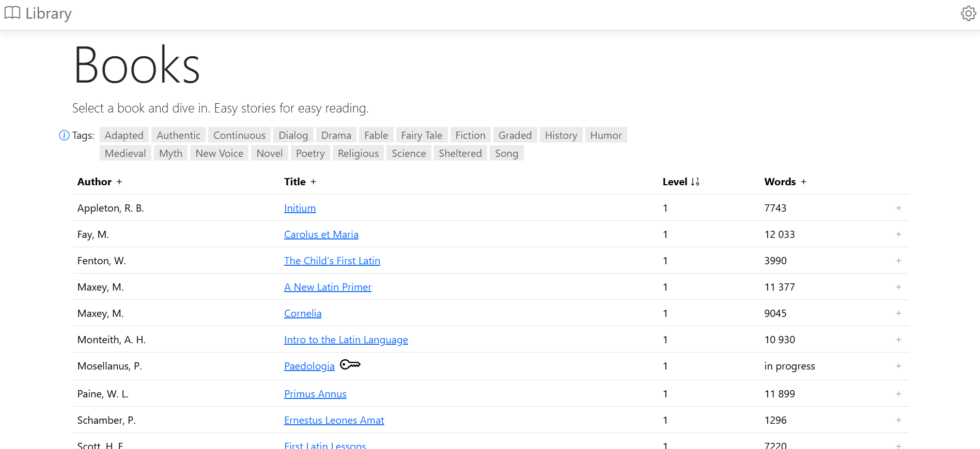Toggle the Graded tag filter
Viewport: 980px width, 449px height.
click(515, 135)
